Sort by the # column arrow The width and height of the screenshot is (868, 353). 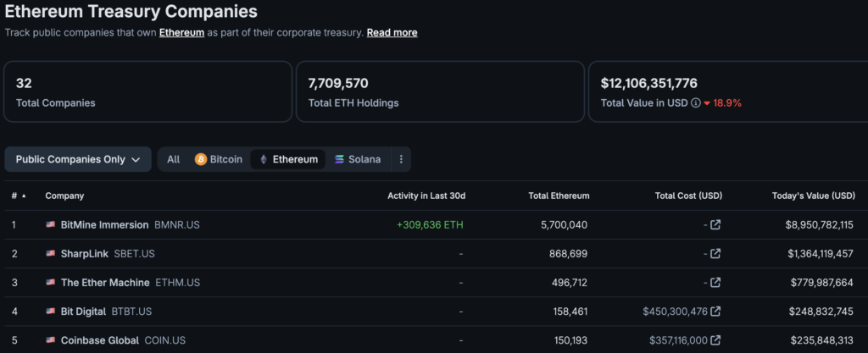24,196
